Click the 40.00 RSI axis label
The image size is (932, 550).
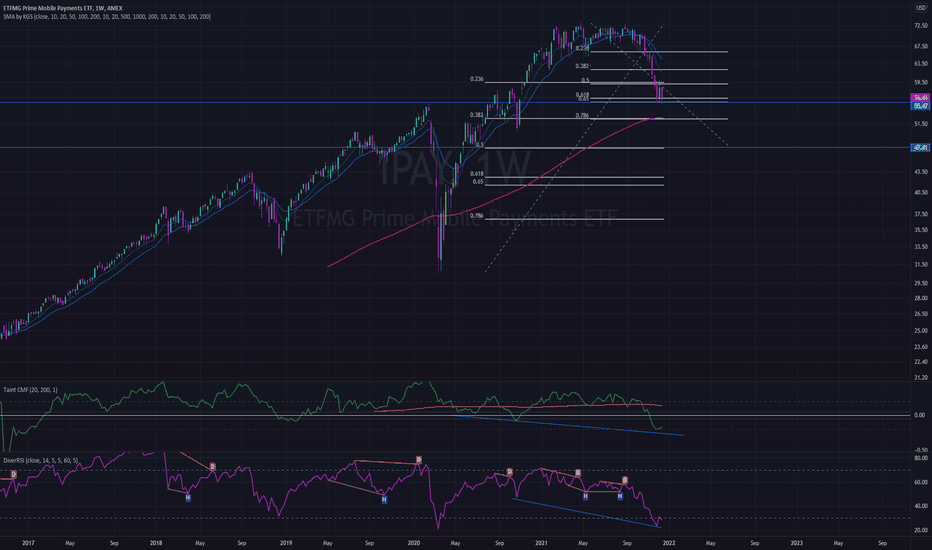(921, 506)
